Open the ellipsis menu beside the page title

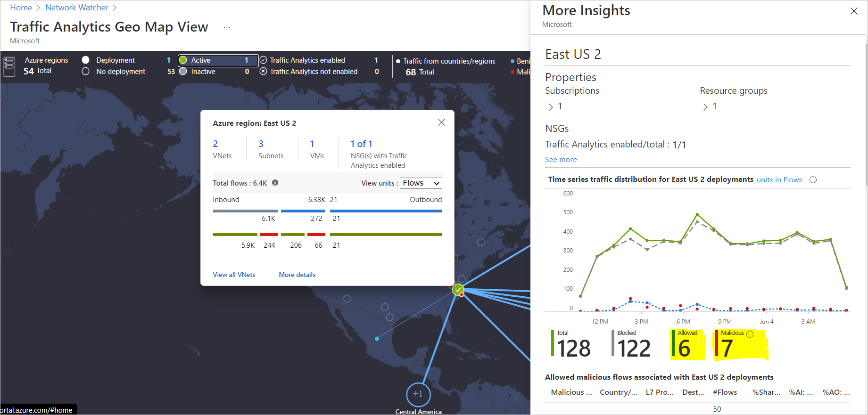[227, 27]
